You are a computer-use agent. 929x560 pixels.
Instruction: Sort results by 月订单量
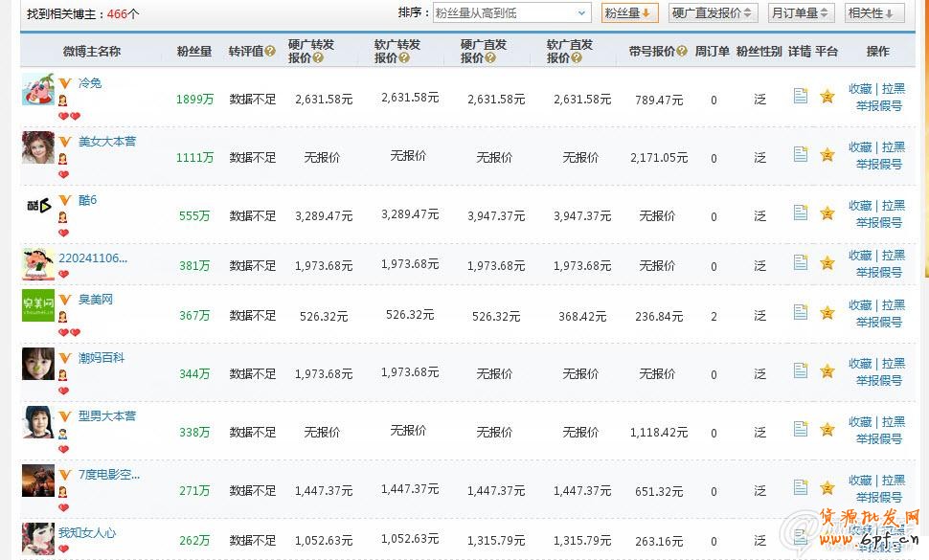pos(802,12)
